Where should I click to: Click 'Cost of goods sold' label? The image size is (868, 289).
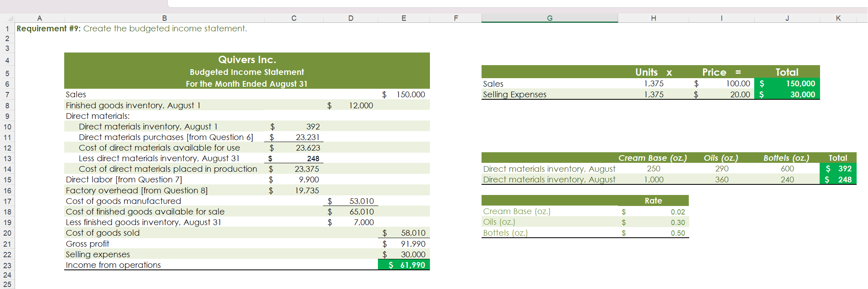[x=103, y=233]
